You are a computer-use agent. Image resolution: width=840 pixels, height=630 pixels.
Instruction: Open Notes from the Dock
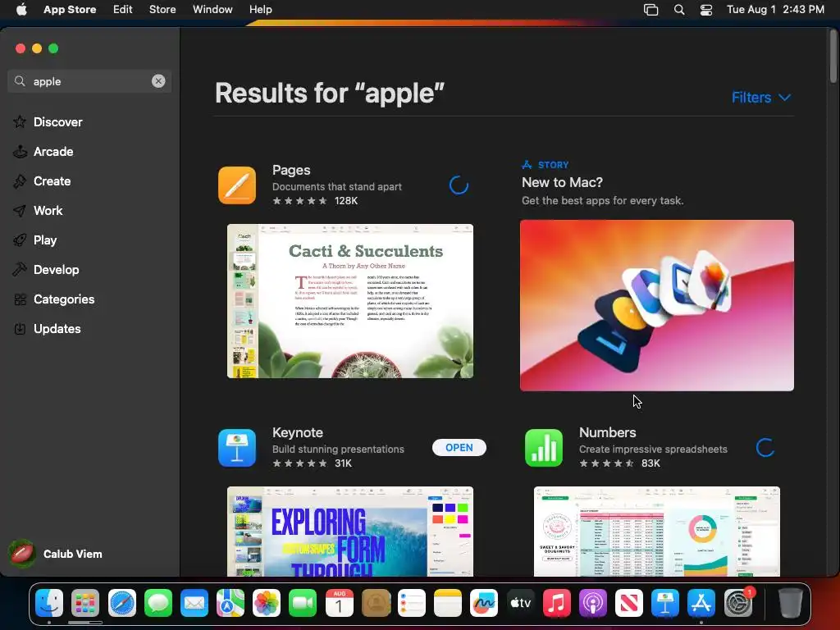(x=448, y=603)
